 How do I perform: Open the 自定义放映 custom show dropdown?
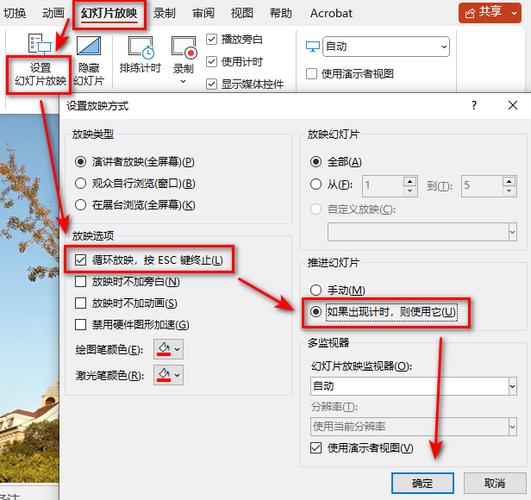[x=422, y=232]
